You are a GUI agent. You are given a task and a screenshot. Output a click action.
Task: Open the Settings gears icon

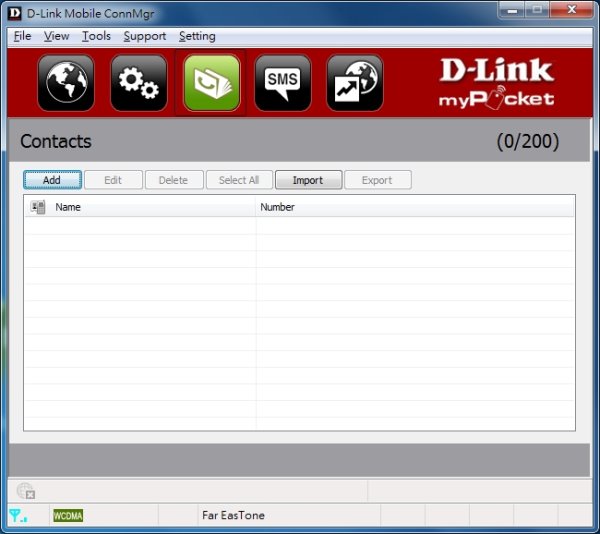click(139, 82)
